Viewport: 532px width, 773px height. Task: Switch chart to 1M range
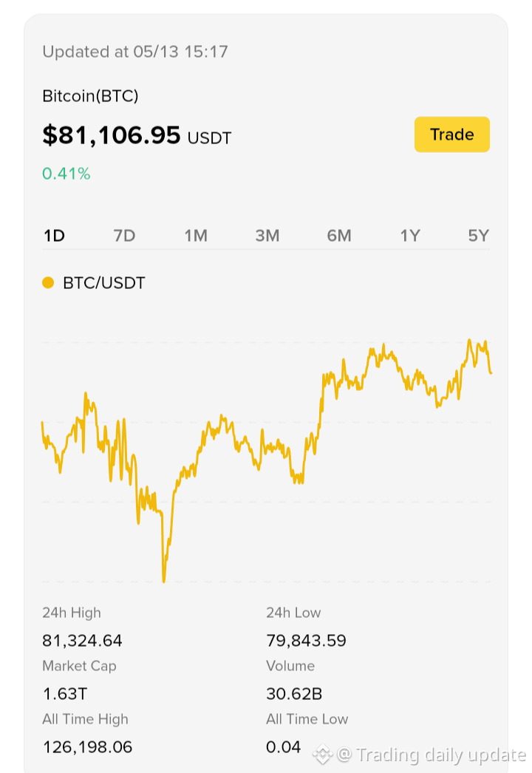[x=196, y=236]
